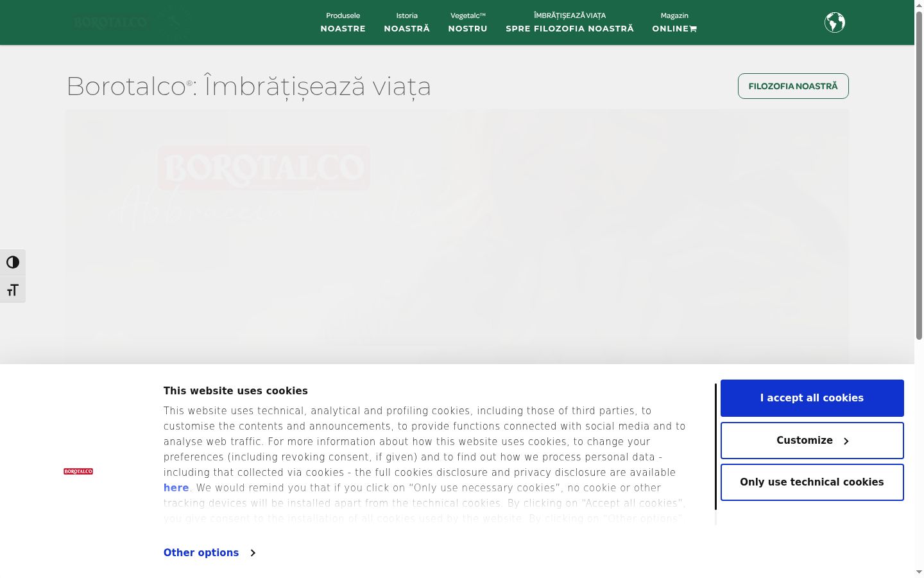The image size is (924, 578).
Task: Expand Other options in cookie banner
Action: point(209,553)
